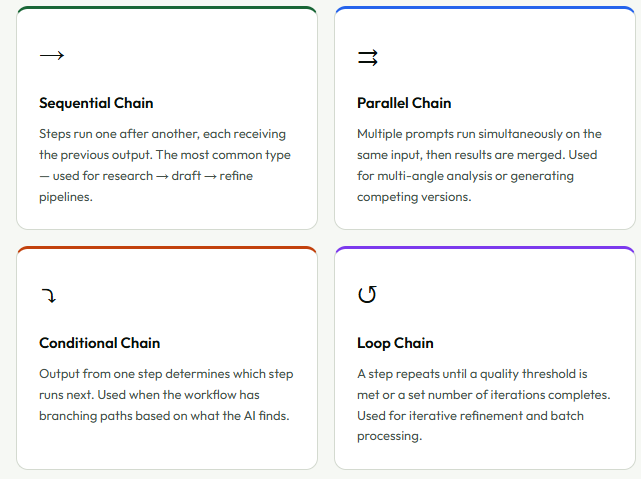Screen dimensions: 641x479
Task: Click the word 'processing' in Loop Chain card
Action: coord(388,436)
